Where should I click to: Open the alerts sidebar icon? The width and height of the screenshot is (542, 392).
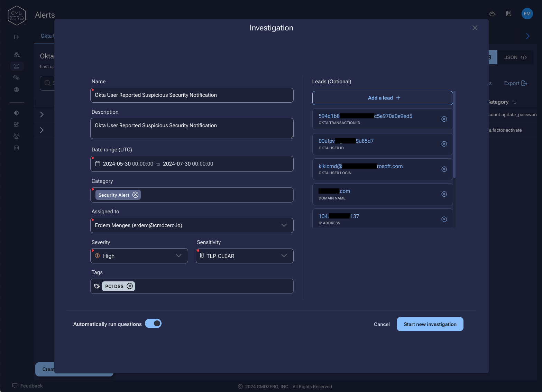[x=17, y=66]
